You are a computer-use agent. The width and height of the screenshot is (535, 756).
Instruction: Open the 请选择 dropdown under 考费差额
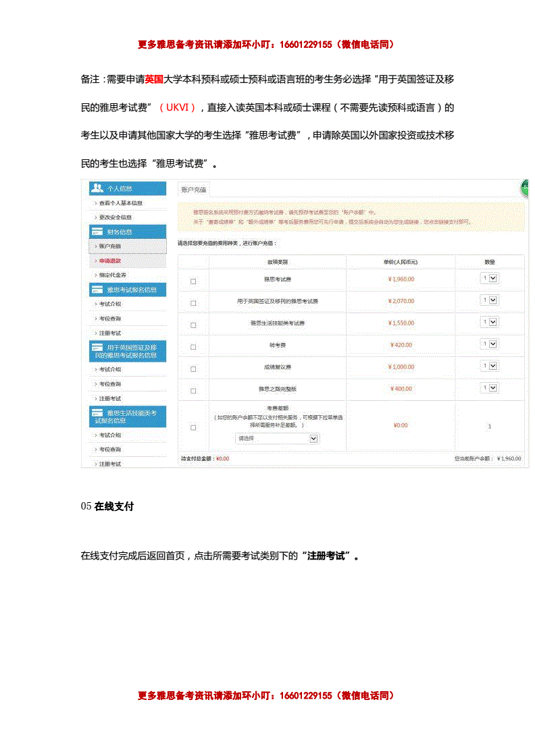[278, 439]
